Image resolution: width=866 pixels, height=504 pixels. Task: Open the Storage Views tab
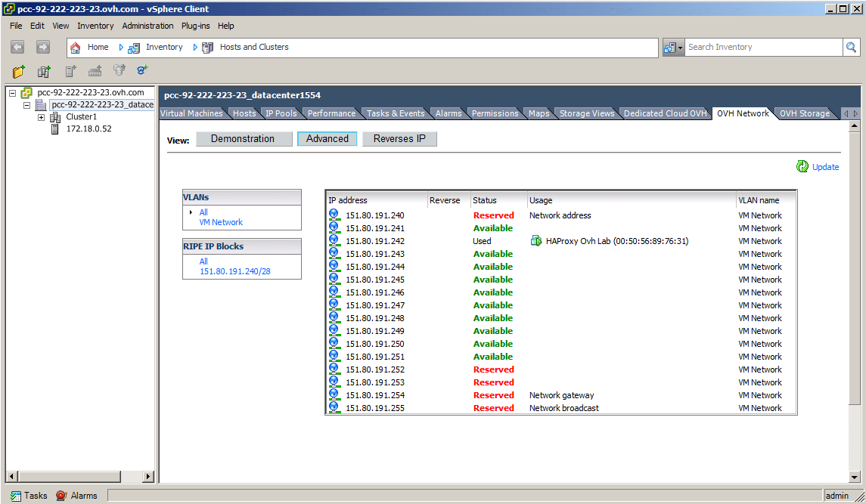[587, 113]
